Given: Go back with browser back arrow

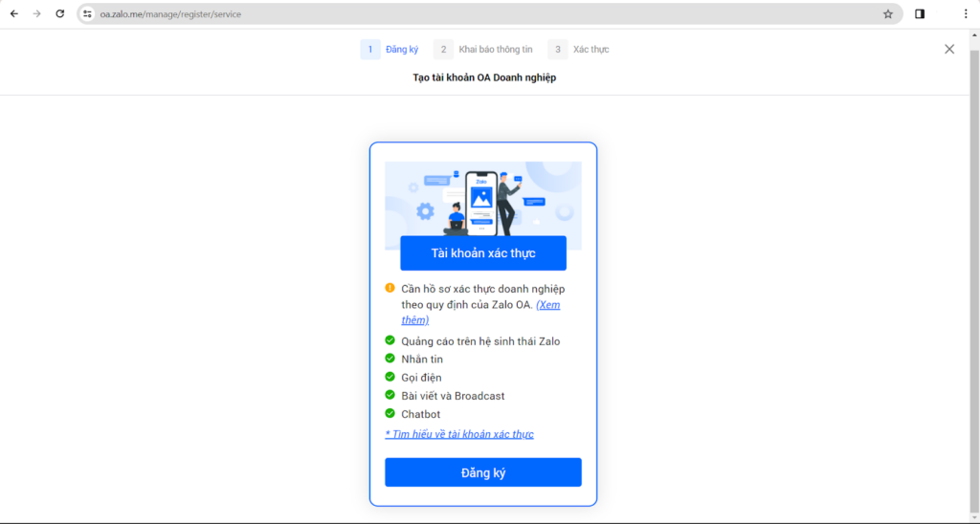Looking at the screenshot, I should pos(14,13).
